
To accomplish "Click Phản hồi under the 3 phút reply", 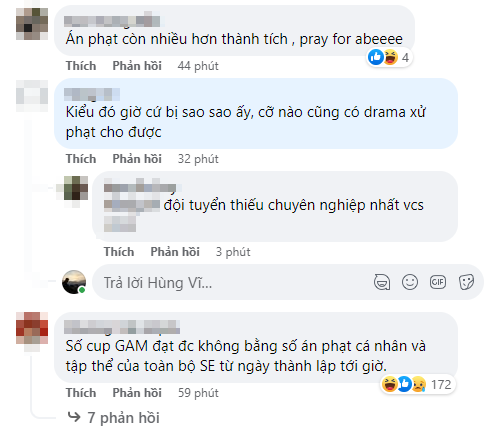I will pos(175,252).
